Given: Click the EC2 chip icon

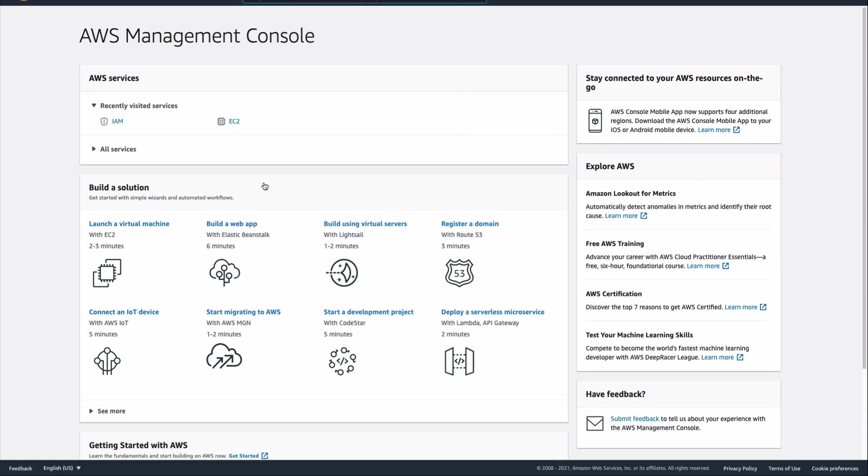Looking at the screenshot, I should 221,121.
